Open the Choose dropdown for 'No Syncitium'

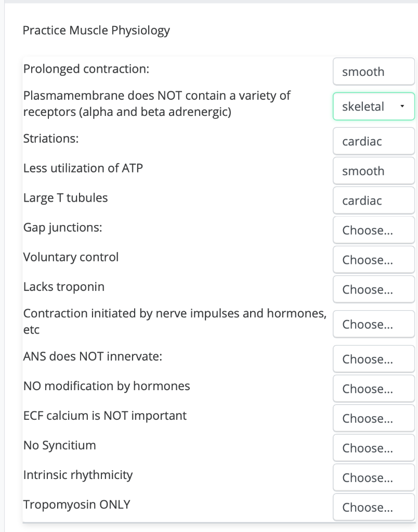(373, 447)
